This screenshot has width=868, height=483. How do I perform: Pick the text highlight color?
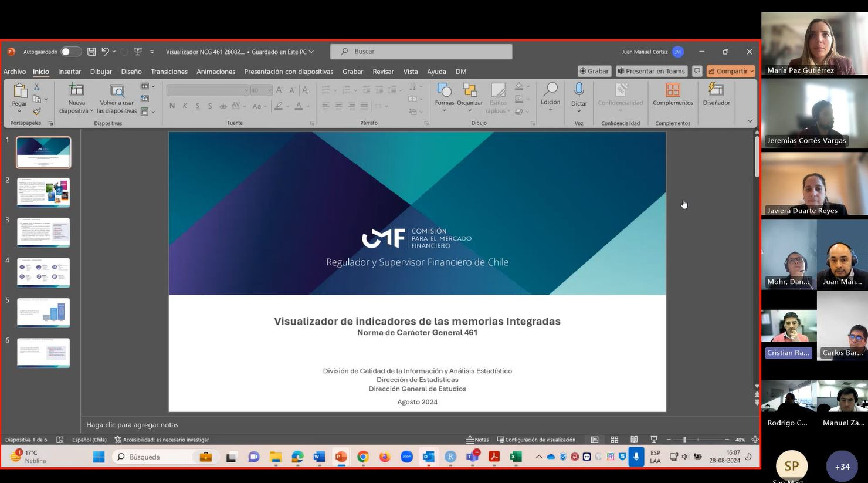279,106
